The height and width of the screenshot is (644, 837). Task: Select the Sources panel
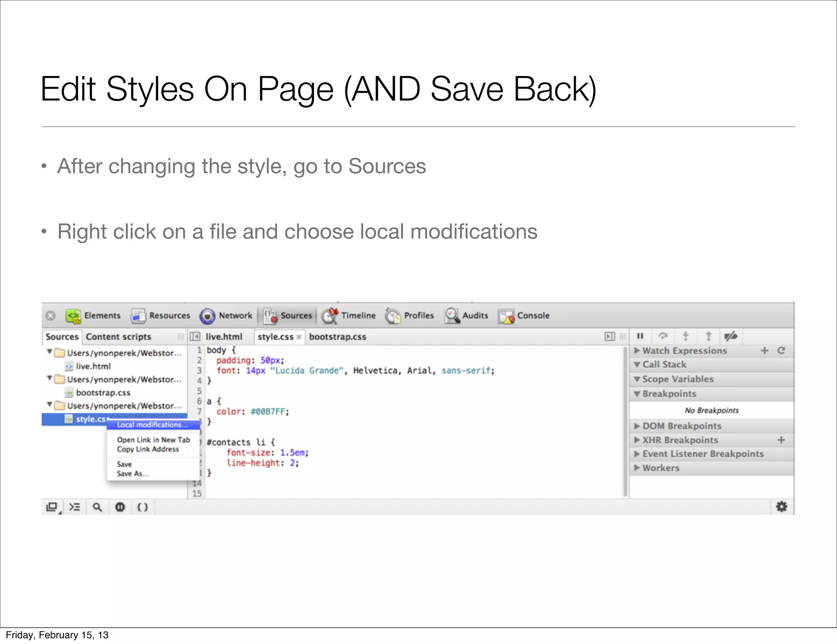point(288,316)
